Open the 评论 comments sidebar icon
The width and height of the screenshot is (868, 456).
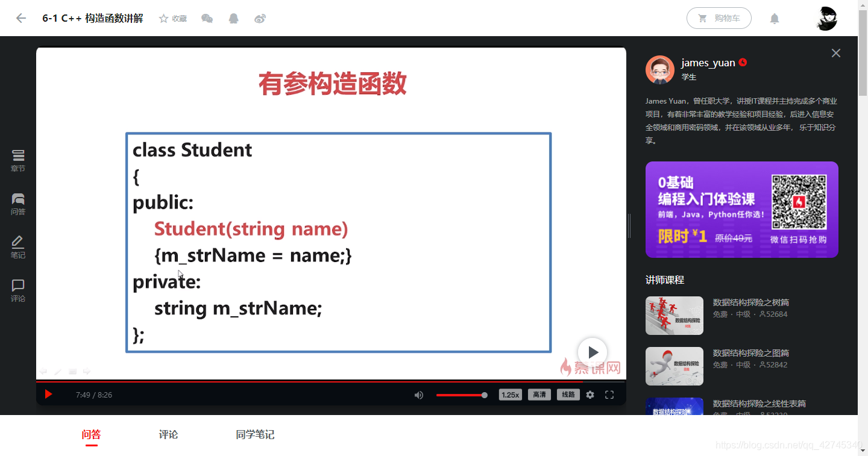coord(18,291)
